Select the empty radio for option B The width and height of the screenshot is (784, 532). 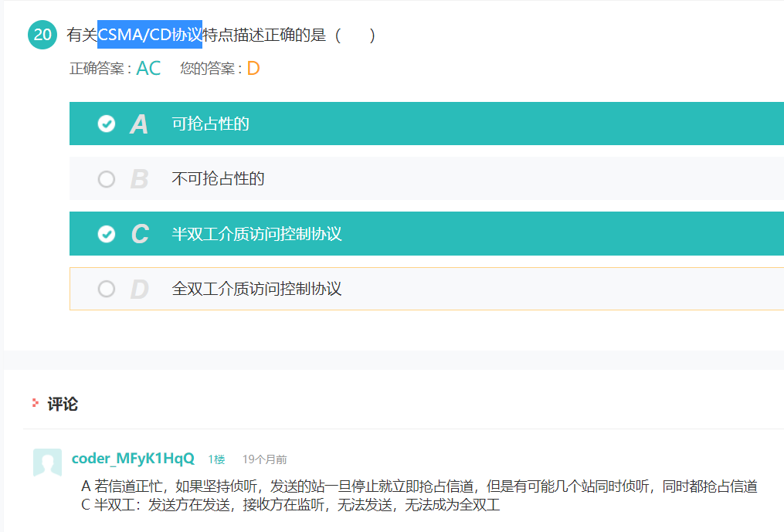click(x=107, y=179)
